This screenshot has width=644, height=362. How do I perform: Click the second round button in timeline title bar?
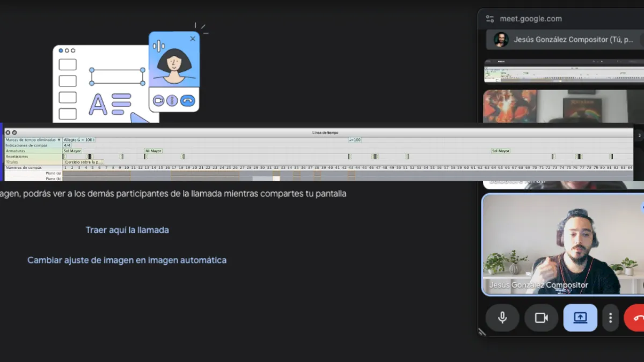tap(14, 132)
